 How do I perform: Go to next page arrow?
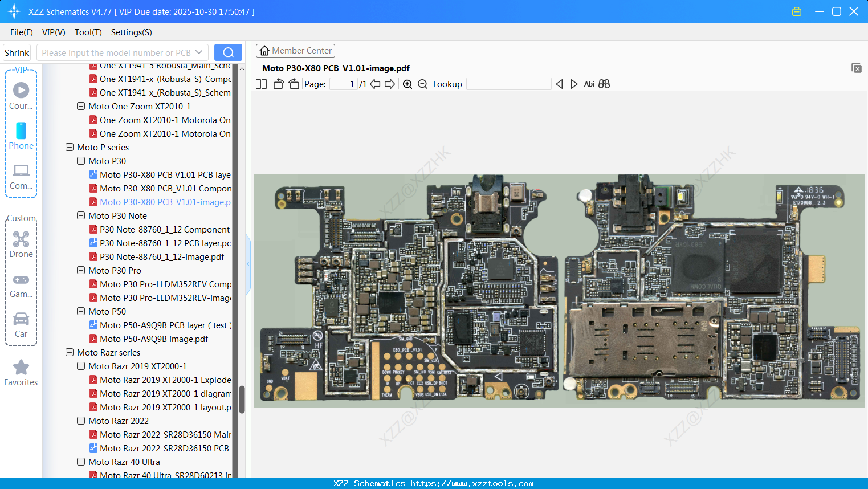[x=390, y=84]
